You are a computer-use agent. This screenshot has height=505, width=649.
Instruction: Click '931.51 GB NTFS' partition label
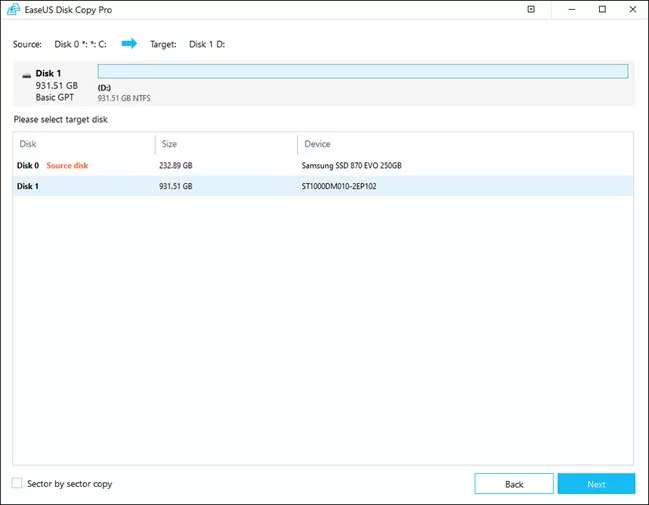click(x=124, y=98)
